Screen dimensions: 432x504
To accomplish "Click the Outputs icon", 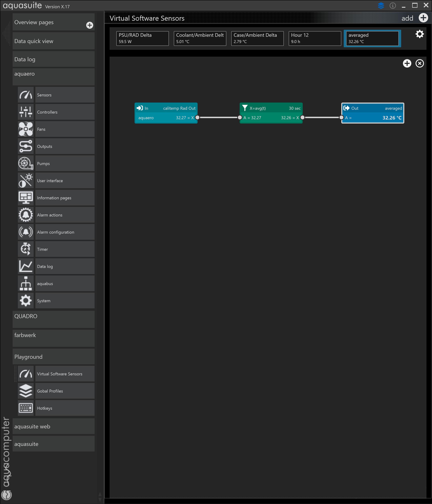I will coord(26,146).
